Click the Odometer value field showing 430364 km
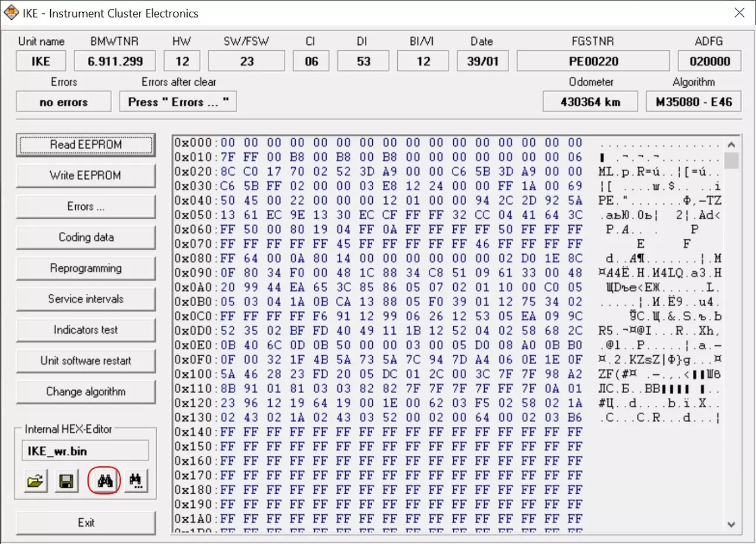Image resolution: width=756 pixels, height=544 pixels. click(x=590, y=102)
